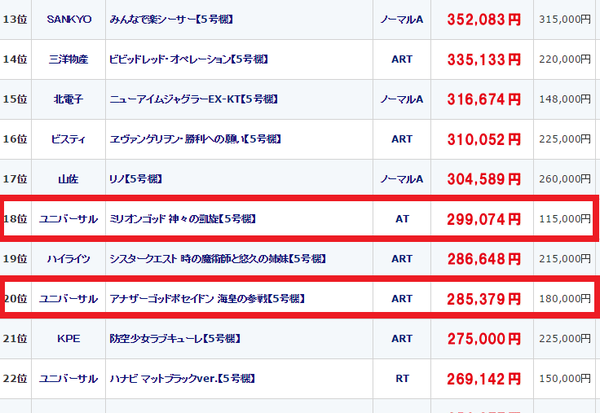The width and height of the screenshot is (600, 413).
Task: Click rank cell 18位
Action: [16, 219]
